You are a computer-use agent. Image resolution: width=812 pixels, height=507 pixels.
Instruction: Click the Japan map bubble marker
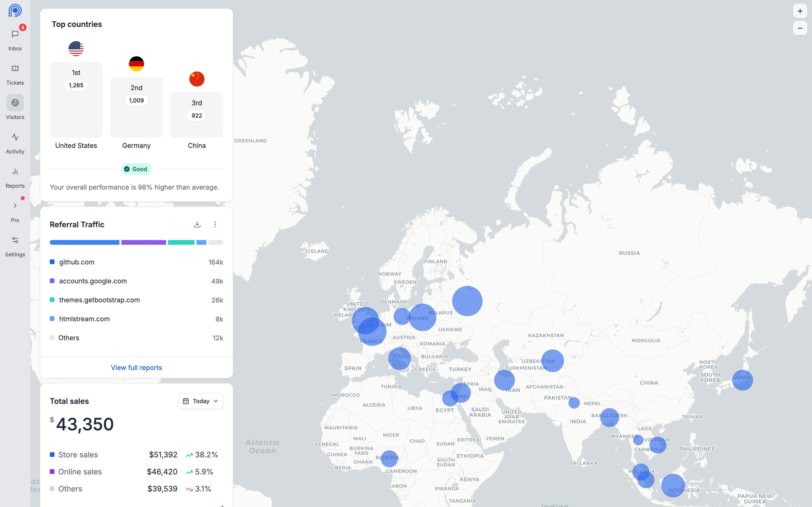pos(742,380)
